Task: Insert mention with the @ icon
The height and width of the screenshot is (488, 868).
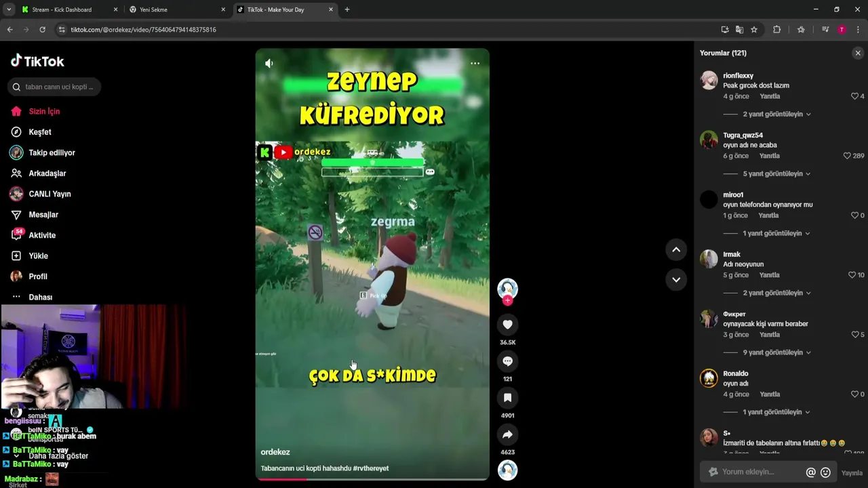Action: click(810, 472)
